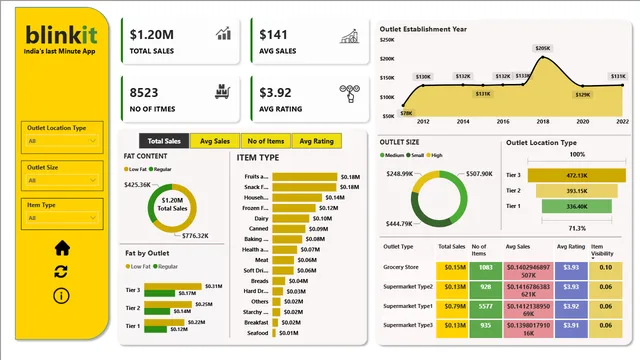Sort by Outlet Type column header
Image resolution: width=640 pixels, height=360 pixels.
coord(398,247)
